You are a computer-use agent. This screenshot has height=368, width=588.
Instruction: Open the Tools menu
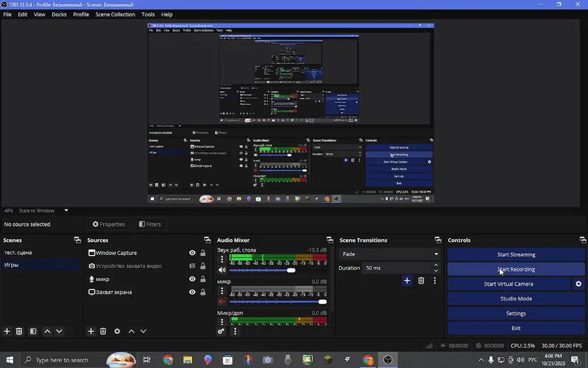pyautogui.click(x=148, y=14)
